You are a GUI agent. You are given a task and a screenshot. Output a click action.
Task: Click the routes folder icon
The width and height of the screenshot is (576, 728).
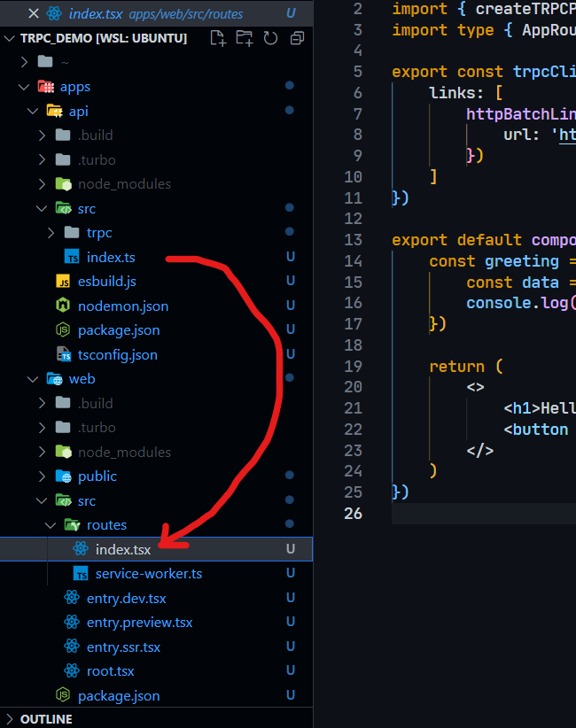point(72,524)
